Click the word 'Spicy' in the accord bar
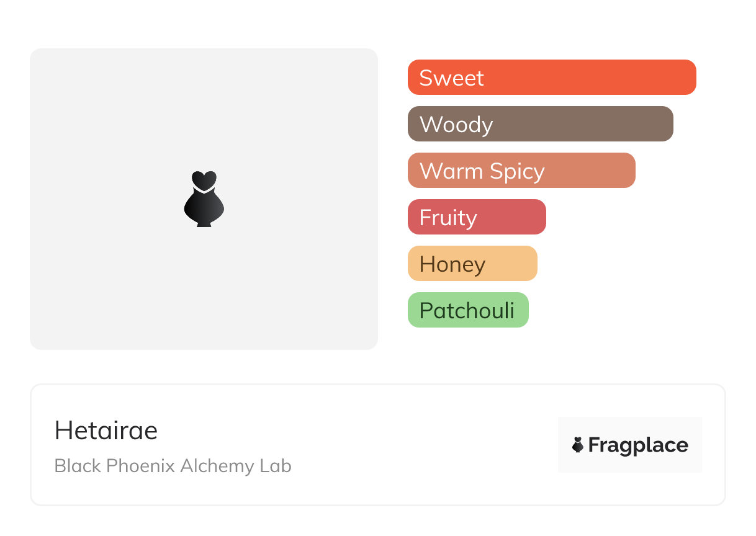756x536 pixels. click(x=516, y=171)
